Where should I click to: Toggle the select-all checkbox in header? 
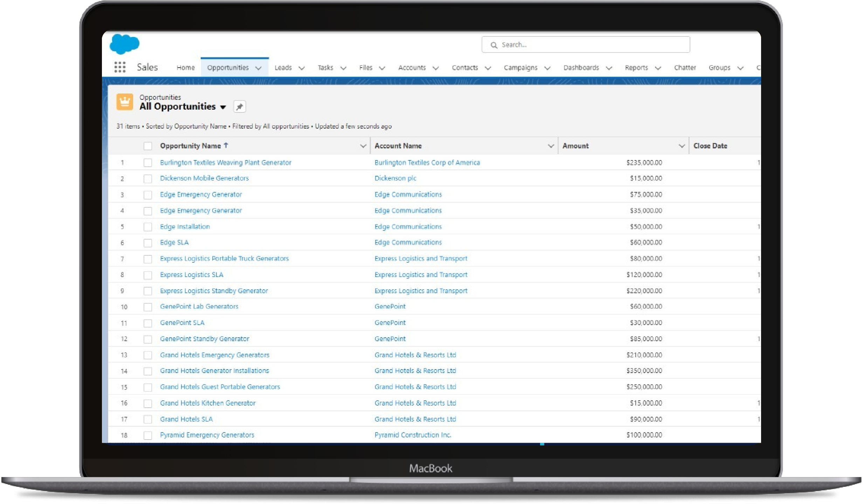148,146
